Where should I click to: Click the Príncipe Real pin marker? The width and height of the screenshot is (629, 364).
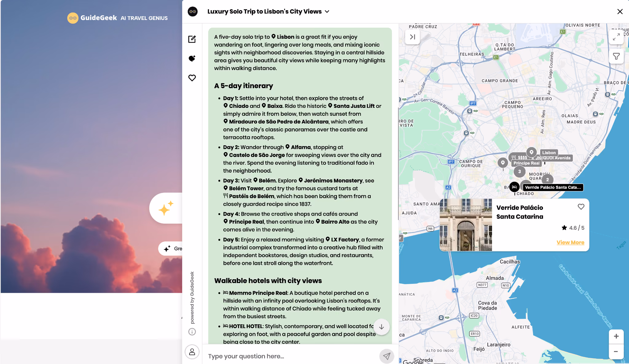pyautogui.click(x=503, y=162)
